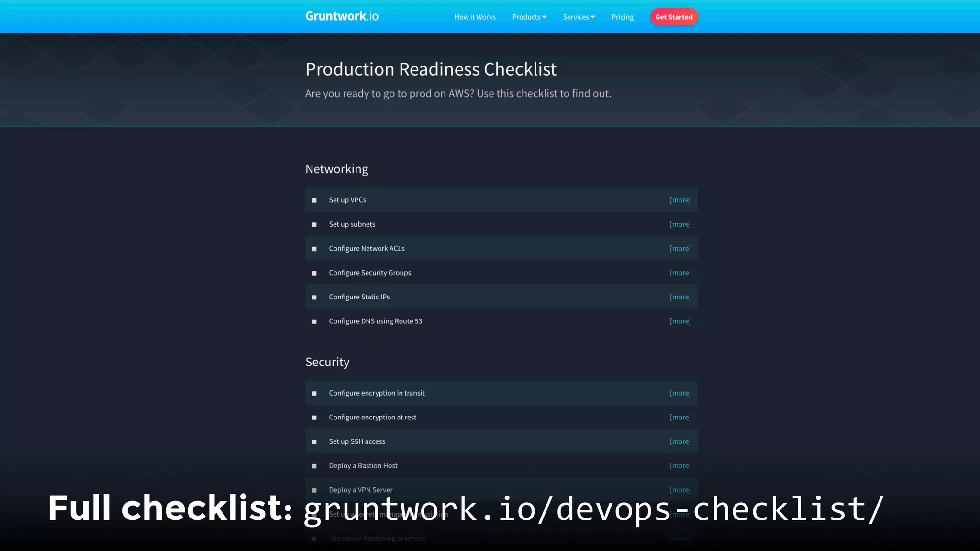
Task: Click the Set up VPCs item text
Action: coord(347,200)
